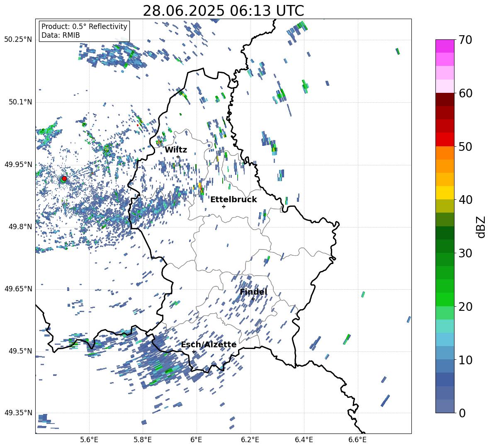Viewport: 491px width, 448px height.
Task: Click the Esch/Alzette city label
Action: (x=209, y=345)
